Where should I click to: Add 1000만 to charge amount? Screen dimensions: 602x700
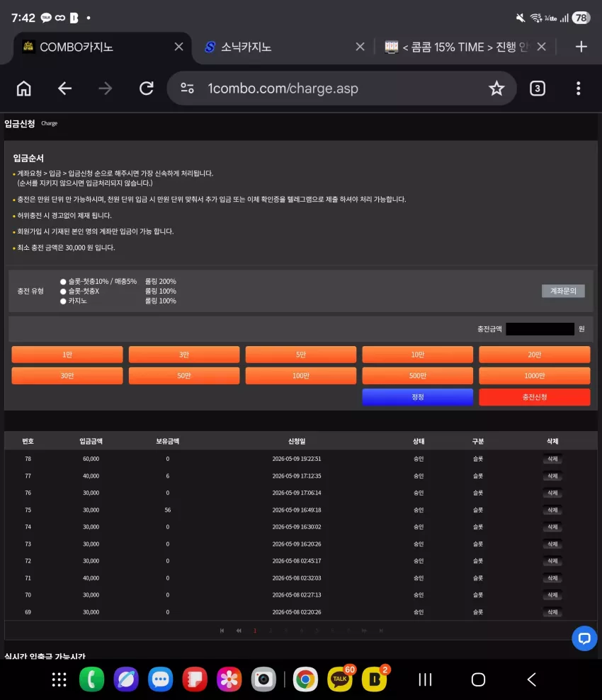535,376
